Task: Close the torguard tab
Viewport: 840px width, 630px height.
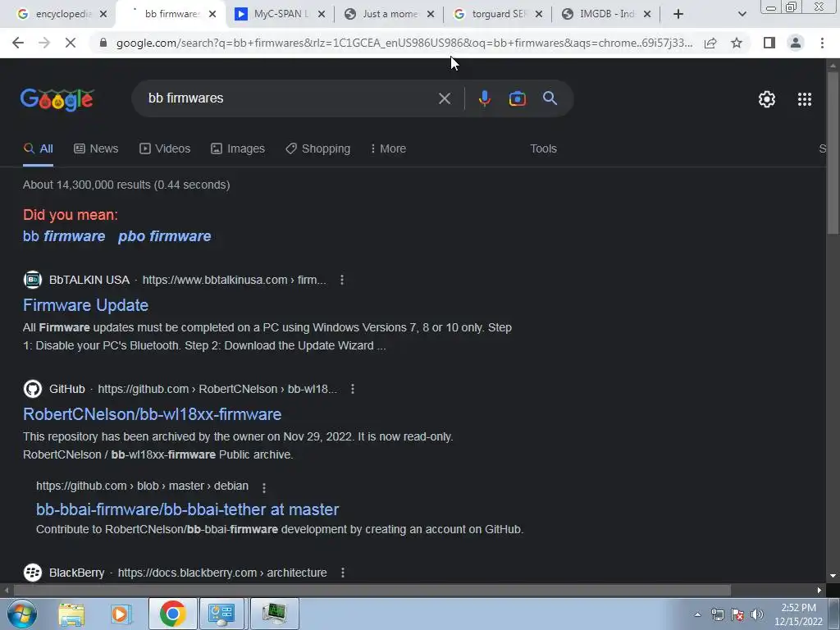Action: point(538,14)
